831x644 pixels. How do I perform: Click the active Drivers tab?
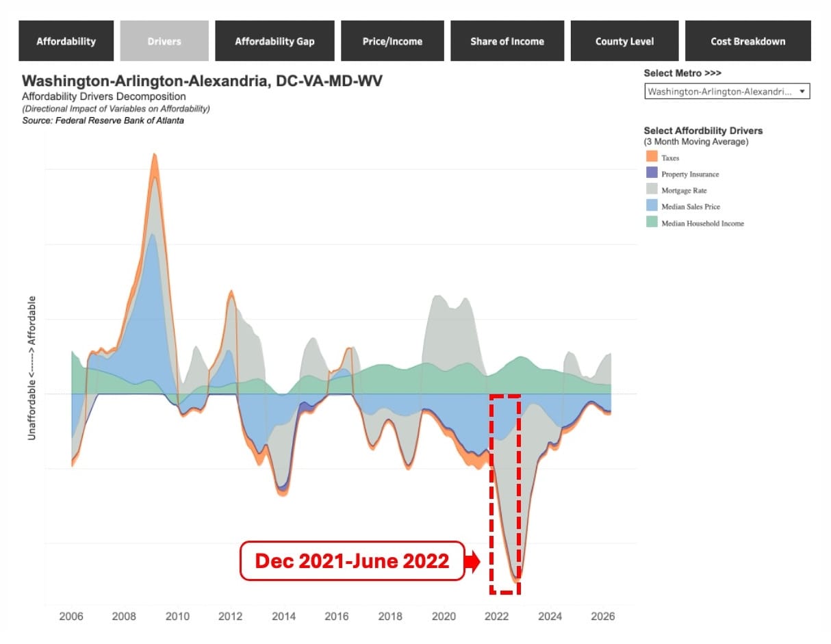click(x=164, y=41)
